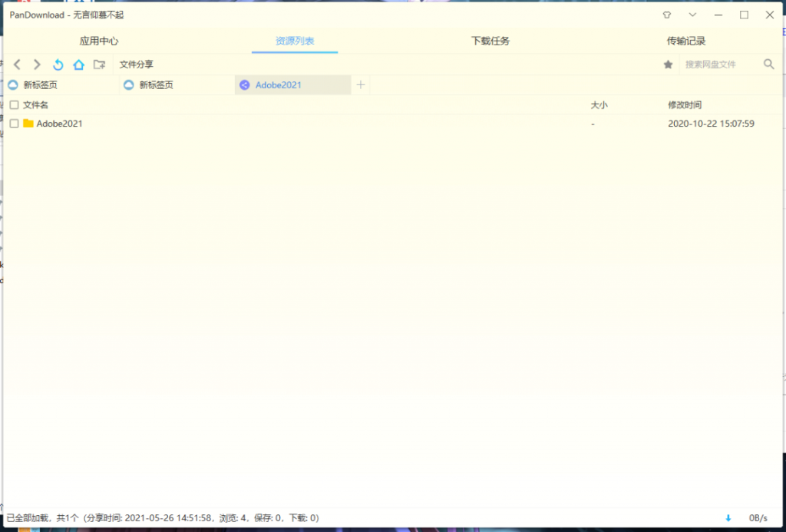Click the 2020-10-22 15:07:59 modified time
This screenshot has width=786, height=532.
[x=712, y=124]
